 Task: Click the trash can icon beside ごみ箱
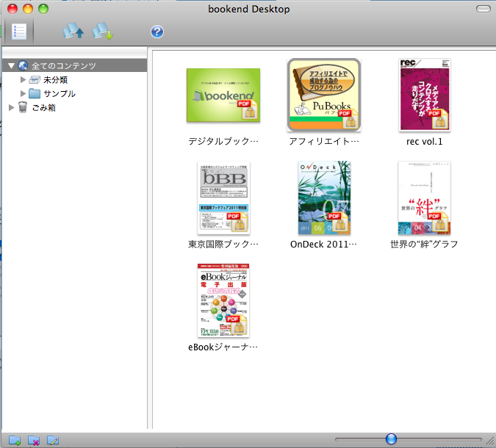pyautogui.click(x=23, y=107)
